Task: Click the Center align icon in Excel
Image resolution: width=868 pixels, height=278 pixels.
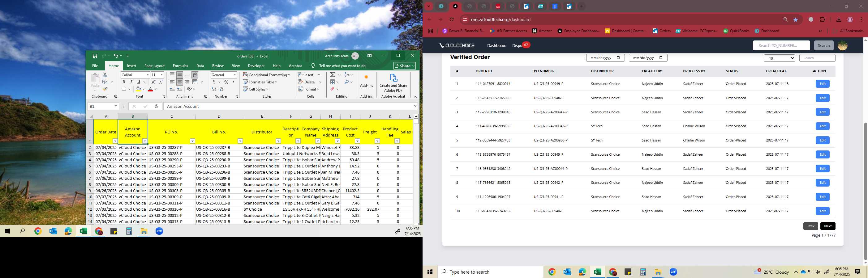Action: [180, 82]
